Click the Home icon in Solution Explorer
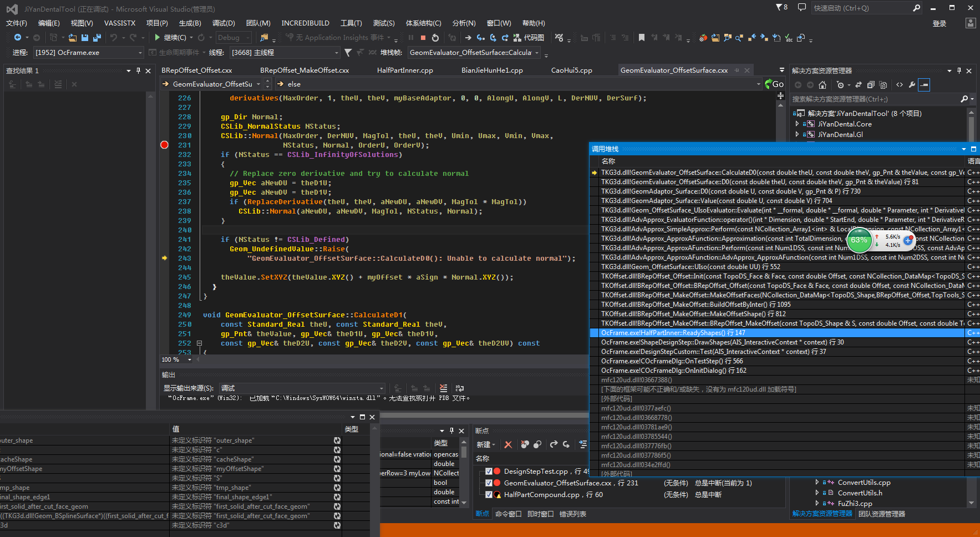Viewport: 980px width, 537px height. (x=822, y=85)
